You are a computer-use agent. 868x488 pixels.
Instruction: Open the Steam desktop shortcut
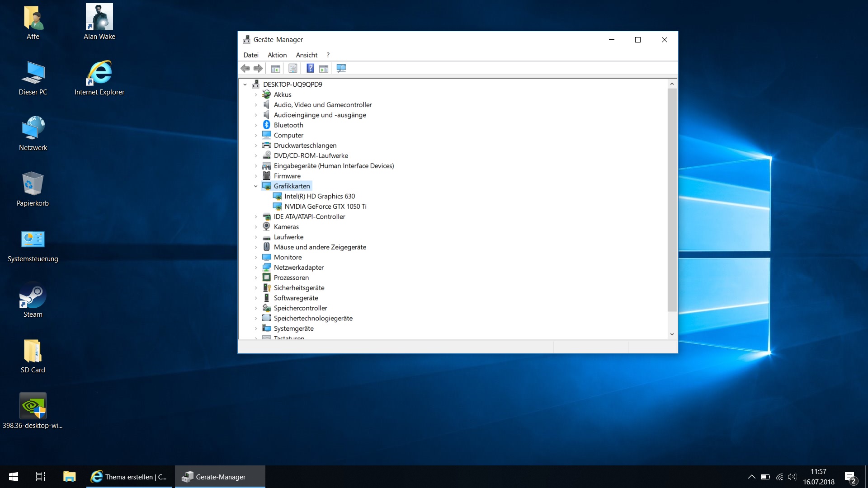33,300
